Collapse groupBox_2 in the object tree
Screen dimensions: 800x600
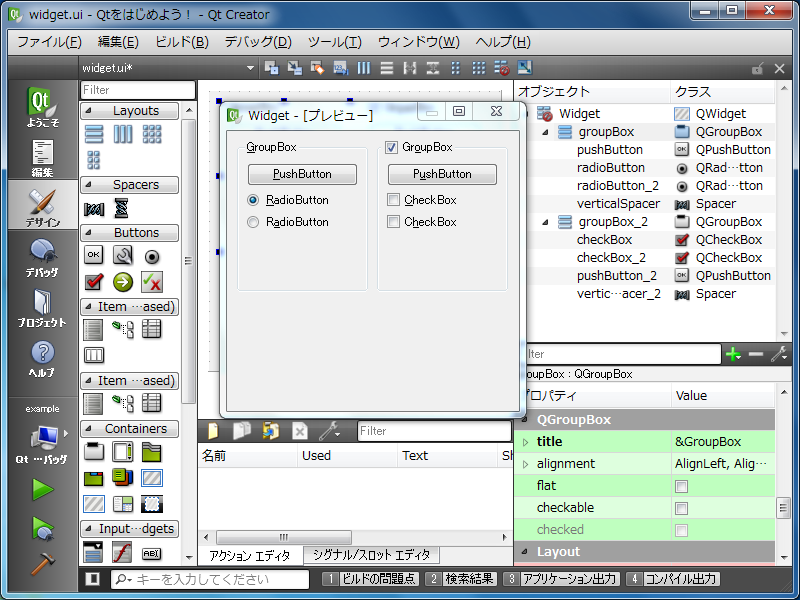tap(545, 222)
